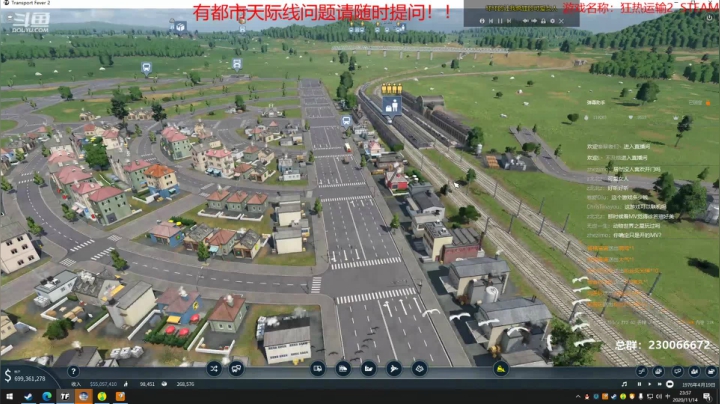The image size is (720, 404).
Task: Open the third layer icon bottom right
Action: tap(677, 371)
